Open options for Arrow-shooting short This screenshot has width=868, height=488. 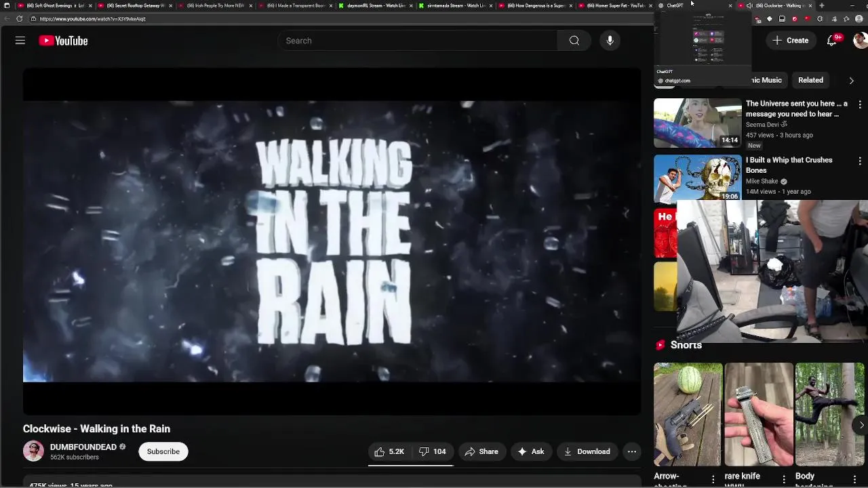click(713, 480)
